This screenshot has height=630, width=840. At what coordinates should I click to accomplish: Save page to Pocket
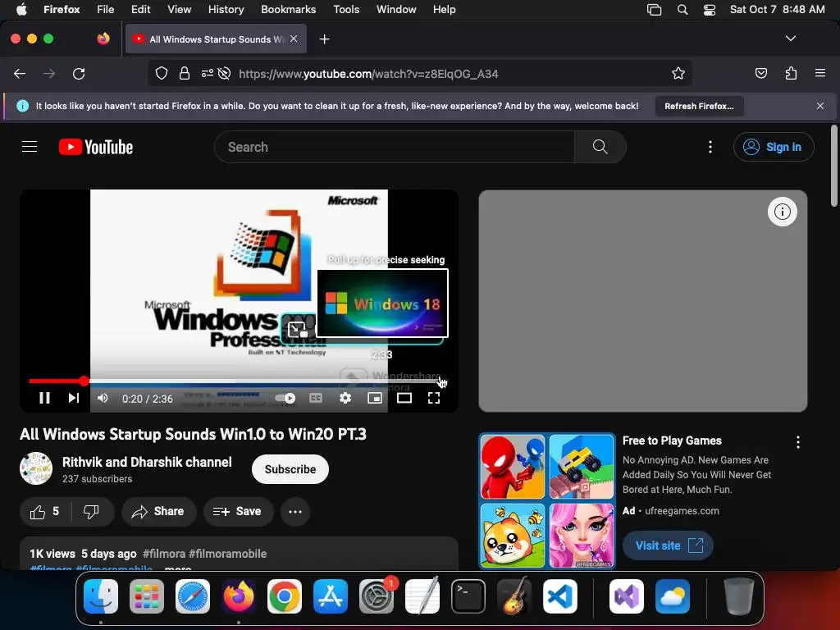(x=761, y=73)
